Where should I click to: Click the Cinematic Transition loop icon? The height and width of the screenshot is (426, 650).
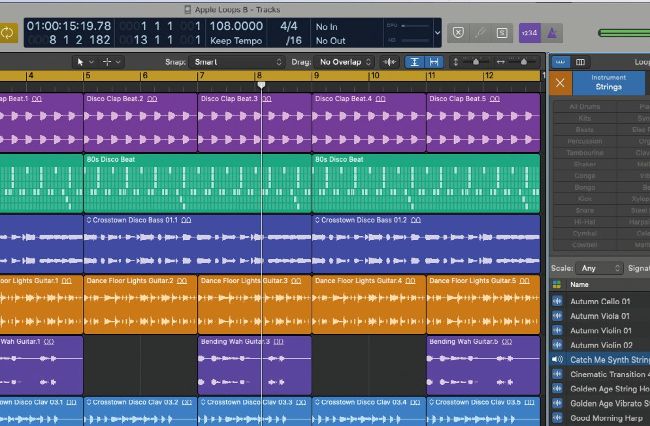(x=558, y=374)
